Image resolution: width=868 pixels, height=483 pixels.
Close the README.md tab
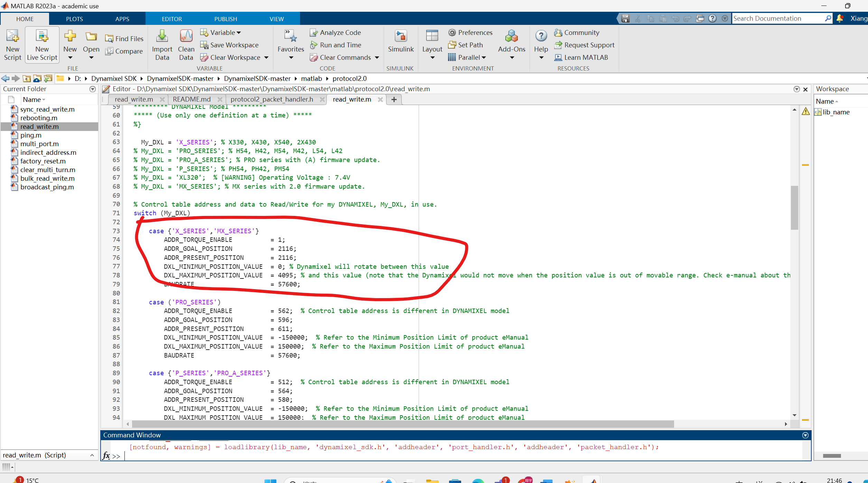pyautogui.click(x=220, y=100)
